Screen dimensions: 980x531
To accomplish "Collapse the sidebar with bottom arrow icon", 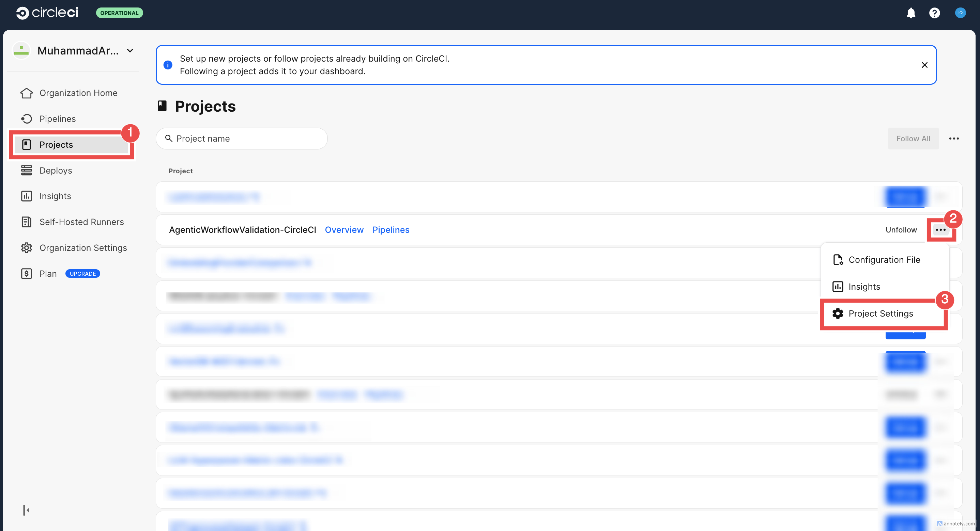I will click(26, 510).
